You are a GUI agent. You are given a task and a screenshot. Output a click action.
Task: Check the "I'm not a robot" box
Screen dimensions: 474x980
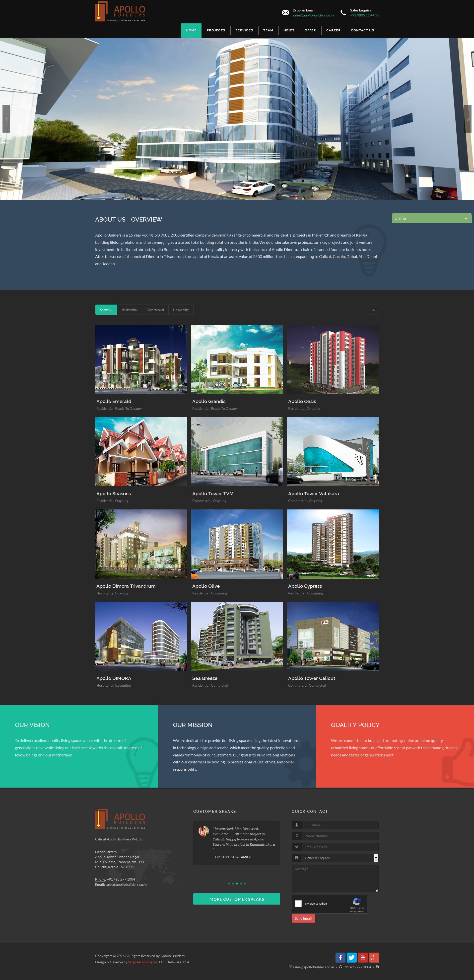click(298, 903)
